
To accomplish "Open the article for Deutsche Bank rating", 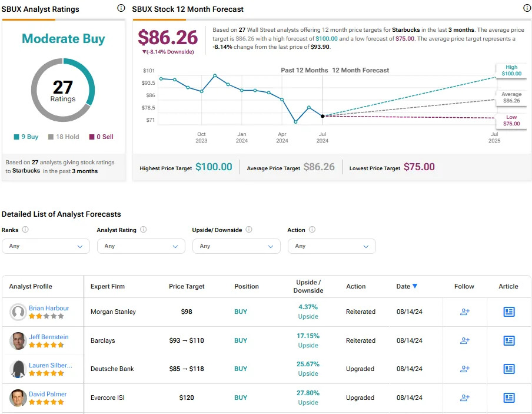I will (509, 369).
